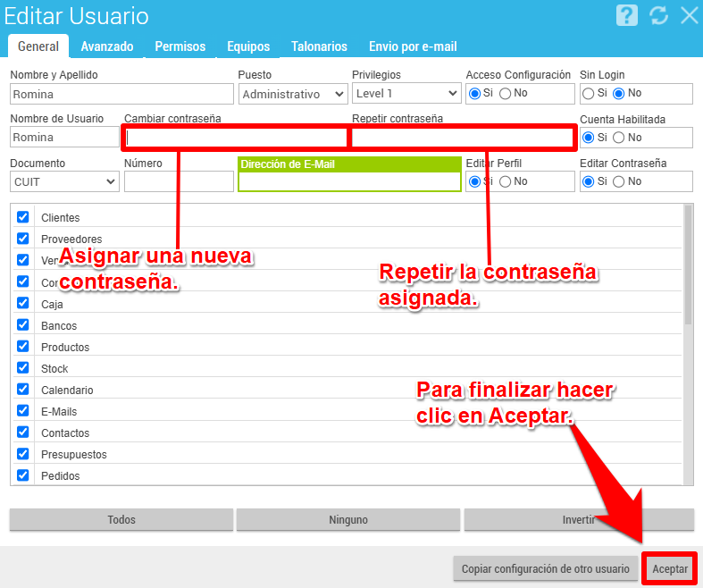Open the Permisos tab

180,46
